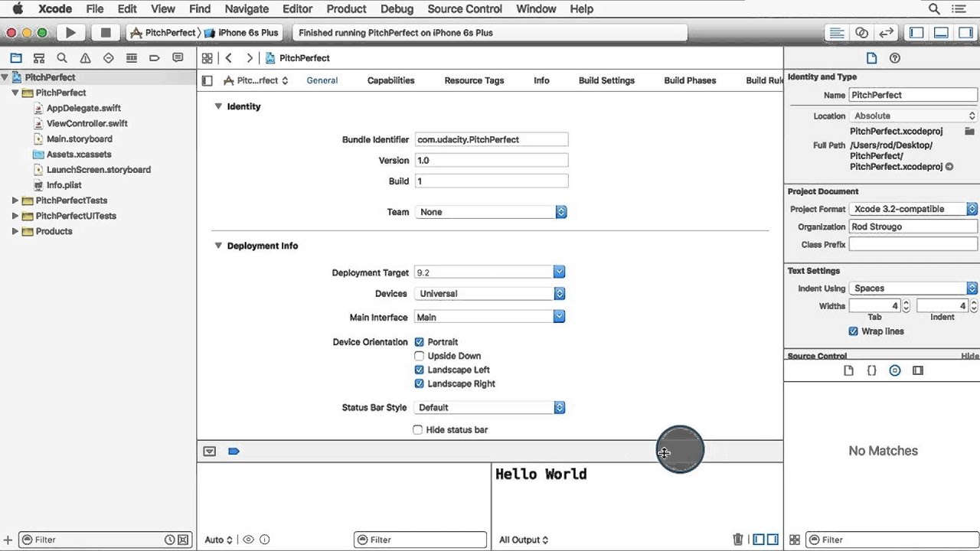Show the report navigator
Image resolution: width=980 pixels, height=551 pixels.
pyautogui.click(x=178, y=58)
